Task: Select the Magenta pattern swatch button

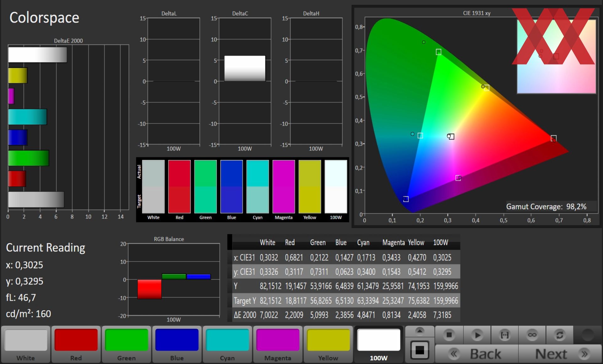Action: pyautogui.click(x=278, y=345)
